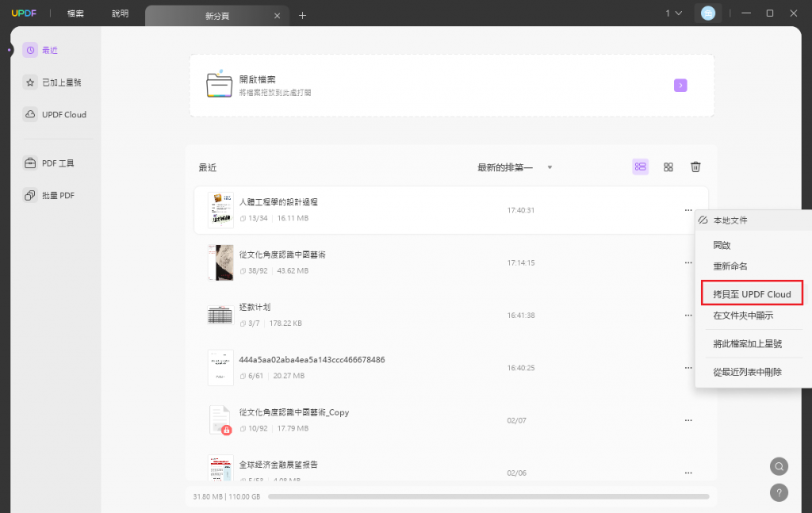Click storage text 31.80 MB | 110.00 GB

tap(226, 496)
